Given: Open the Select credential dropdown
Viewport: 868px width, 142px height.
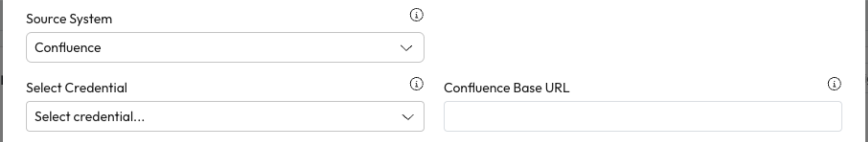Looking at the screenshot, I should [225, 116].
